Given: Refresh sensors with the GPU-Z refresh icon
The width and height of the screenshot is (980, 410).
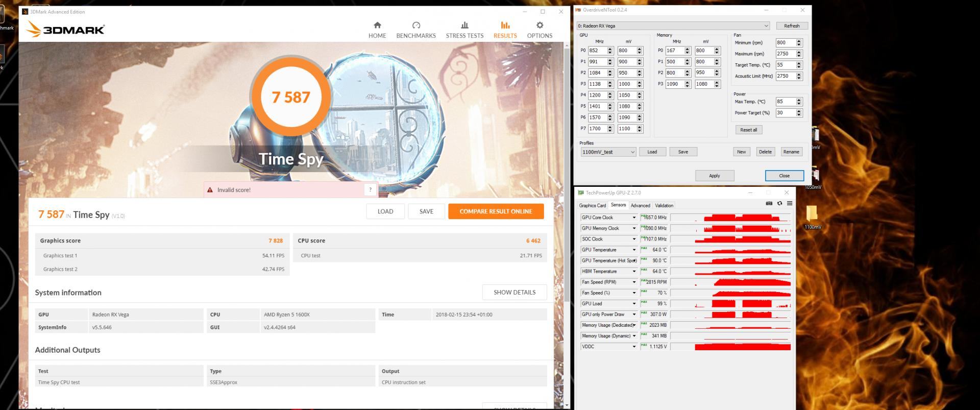Looking at the screenshot, I should tap(779, 203).
